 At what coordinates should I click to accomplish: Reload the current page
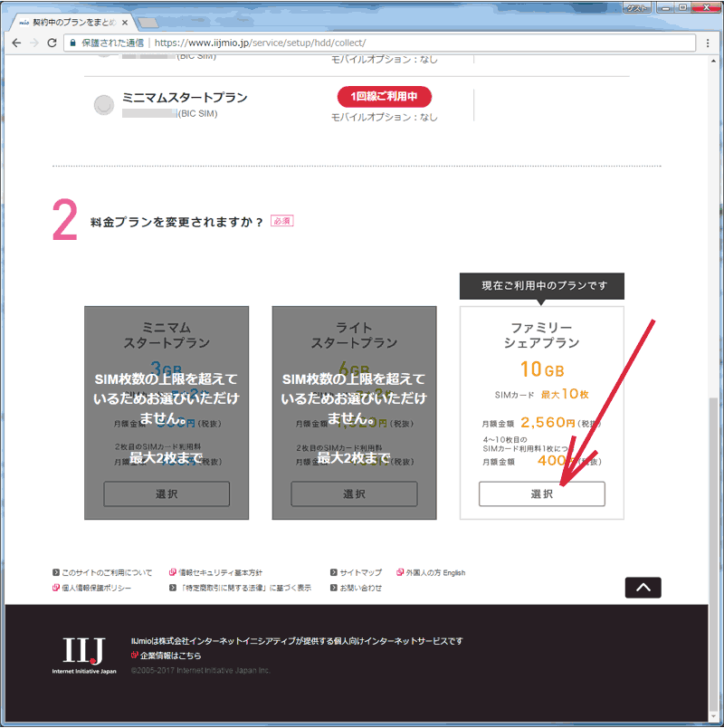click(x=52, y=43)
